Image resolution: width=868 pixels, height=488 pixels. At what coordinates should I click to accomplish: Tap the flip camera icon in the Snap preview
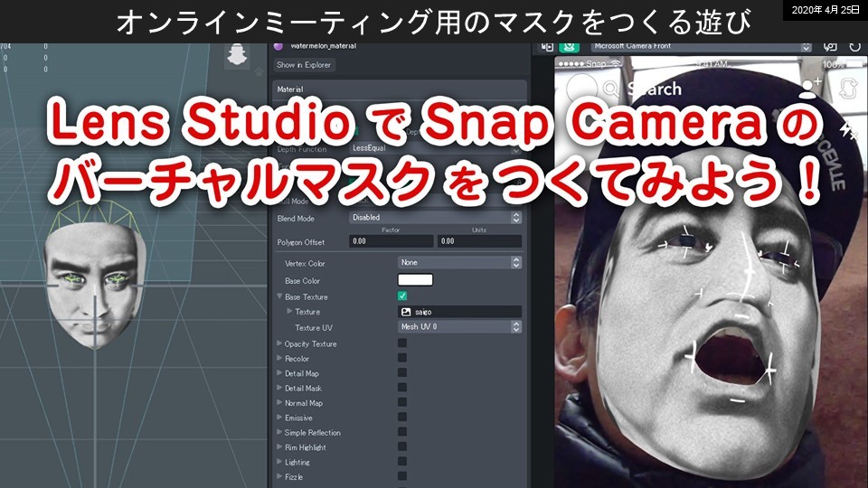point(847,88)
